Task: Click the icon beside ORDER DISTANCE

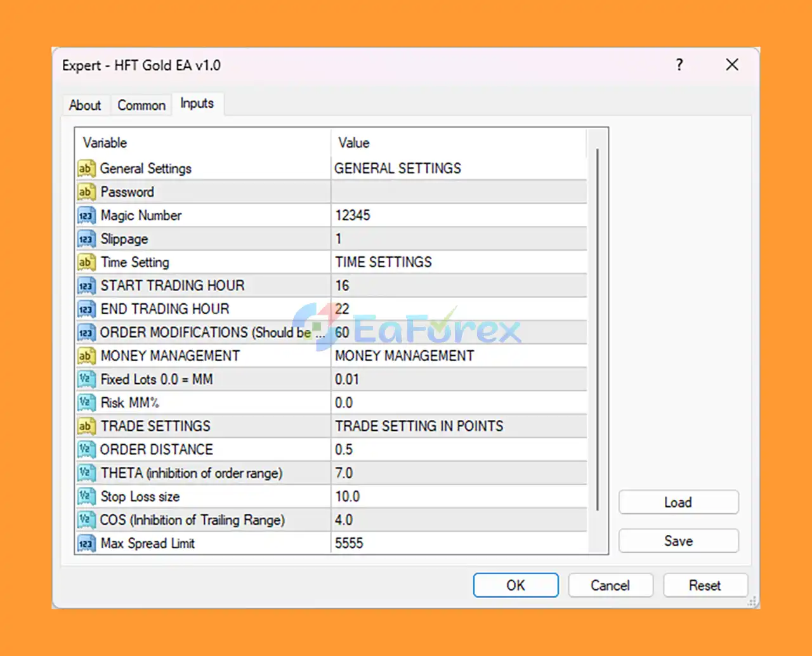Action: 86,450
